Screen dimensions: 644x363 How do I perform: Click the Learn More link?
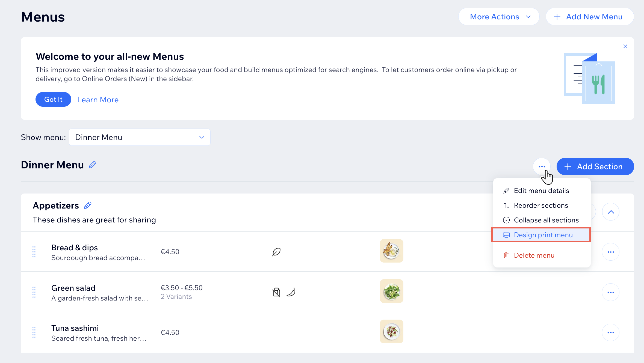pyautogui.click(x=98, y=99)
